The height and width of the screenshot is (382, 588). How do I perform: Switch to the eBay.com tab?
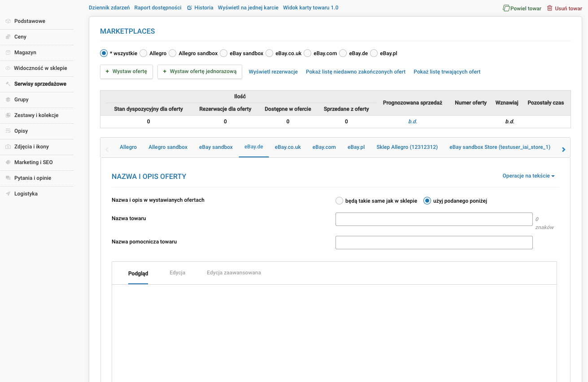click(324, 147)
